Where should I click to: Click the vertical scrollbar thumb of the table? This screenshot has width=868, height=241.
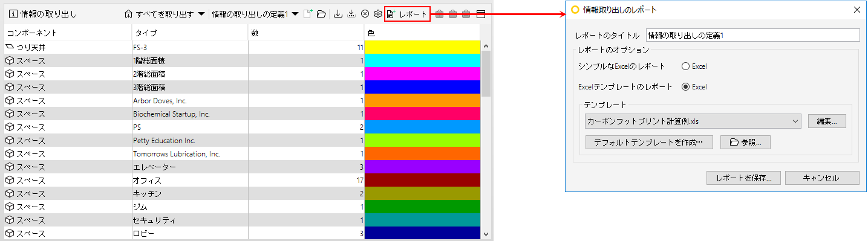pos(486,73)
